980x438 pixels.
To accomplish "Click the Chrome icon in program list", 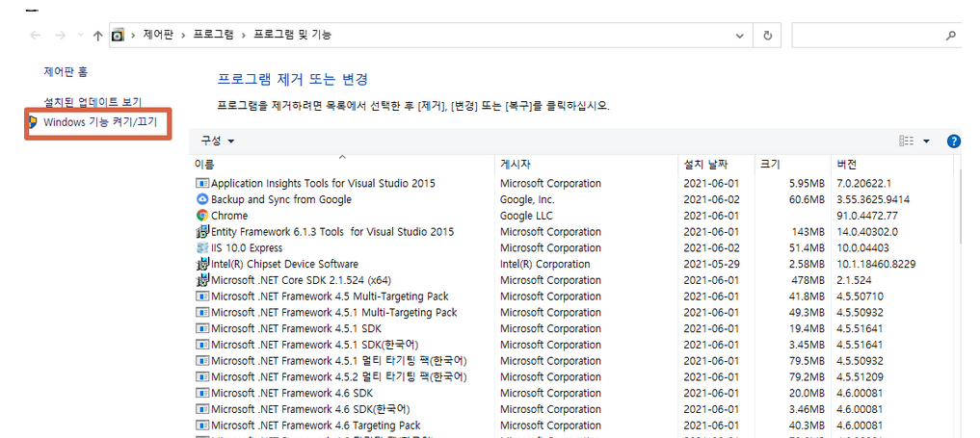I will [202, 216].
